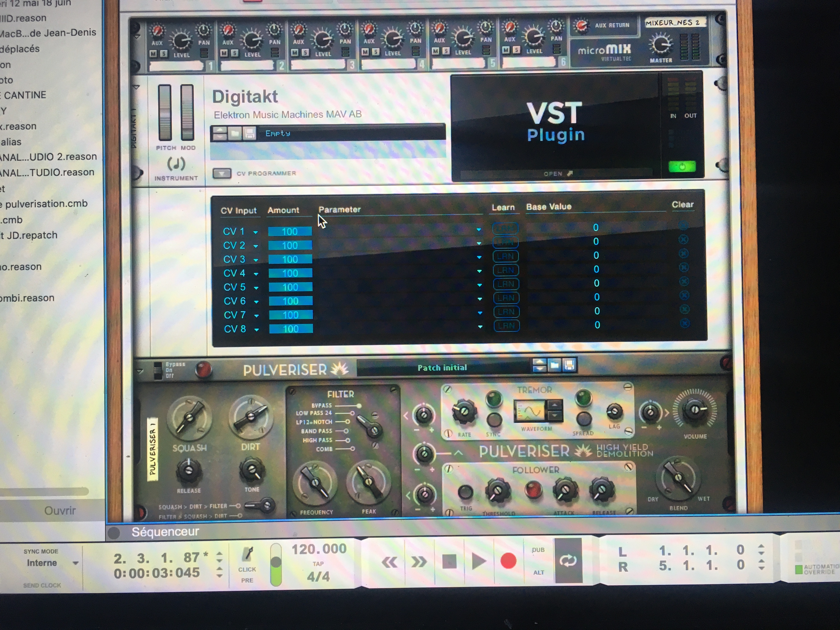
Task: Toggle the Loop button in the transport
Action: tap(568, 560)
